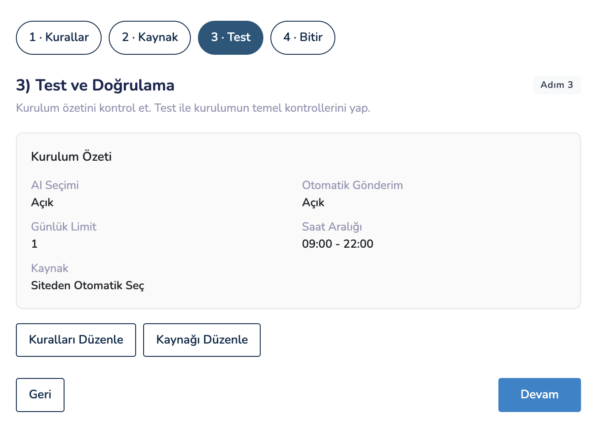600x431 pixels.
Task: Click the 09:00 - 22:00 time range
Action: 337,243
